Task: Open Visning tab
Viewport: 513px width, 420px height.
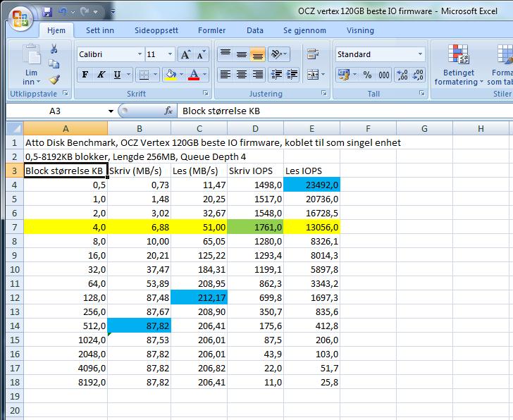Action: click(360, 30)
